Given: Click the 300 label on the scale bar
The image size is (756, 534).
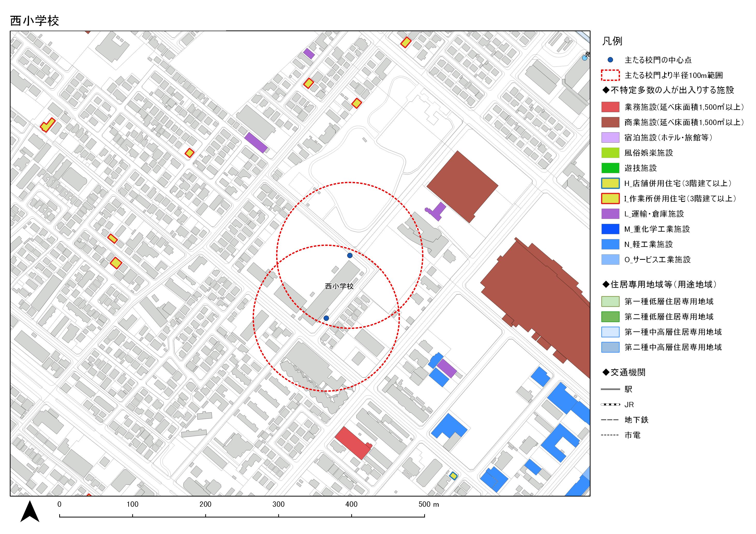Looking at the screenshot, I should click(x=279, y=504).
